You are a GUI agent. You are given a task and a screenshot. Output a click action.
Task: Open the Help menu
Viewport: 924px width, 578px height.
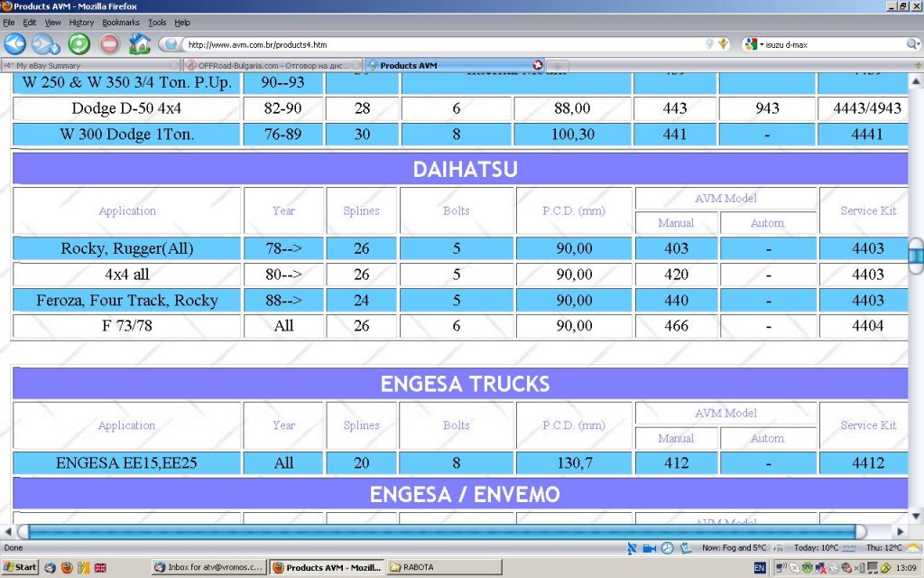pyautogui.click(x=182, y=23)
